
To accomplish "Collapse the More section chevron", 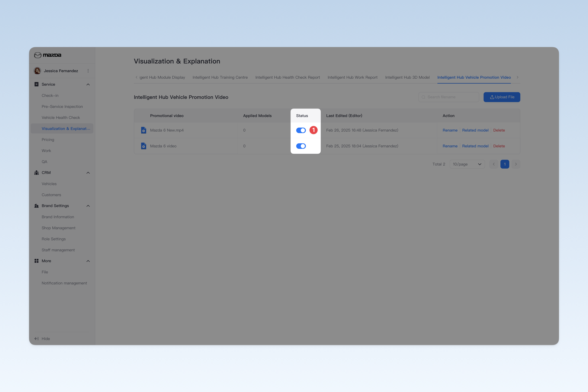I will click(x=88, y=261).
